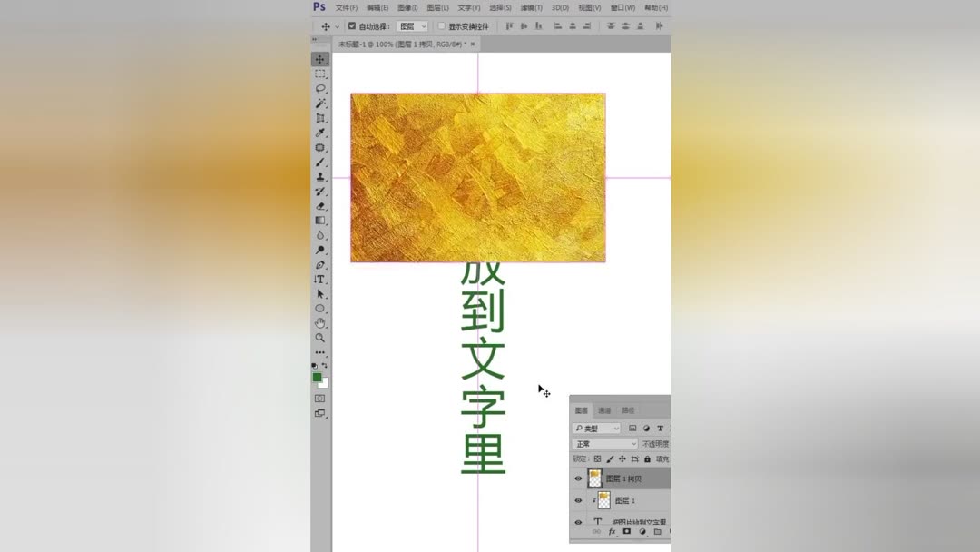Select the Brush tool
Screen dimensions: 980x552
pyautogui.click(x=319, y=161)
